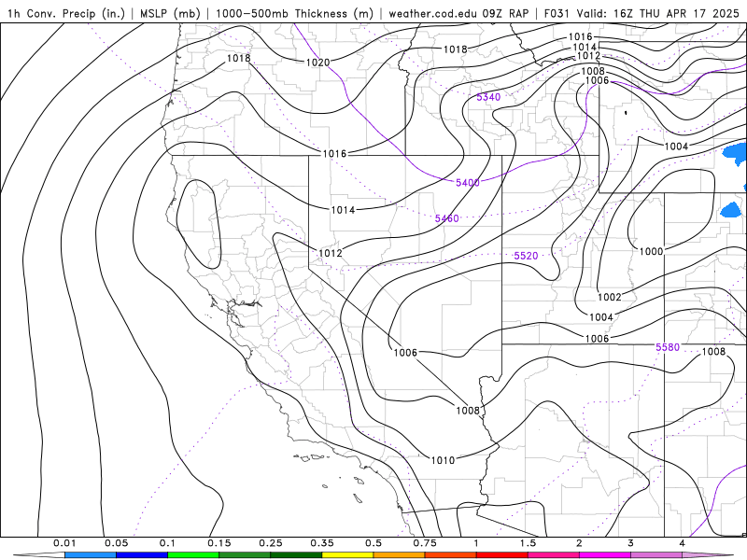This screenshot has width=747, height=560.
Task: Click the light blue 0.01 color swatch
Action: click(x=91, y=555)
